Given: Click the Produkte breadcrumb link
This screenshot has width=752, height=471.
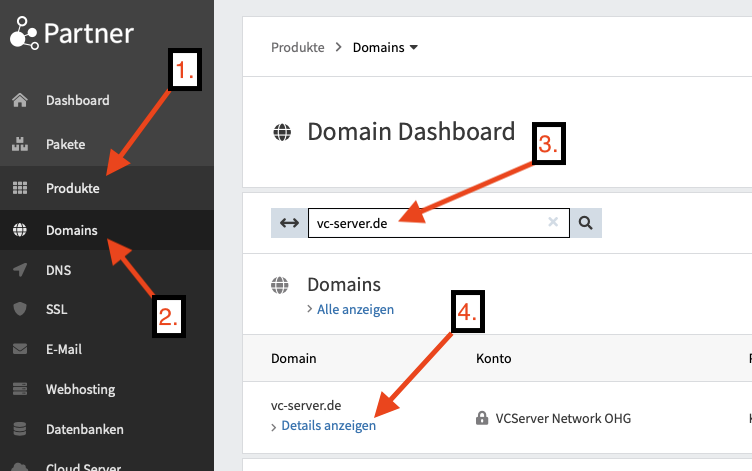Looking at the screenshot, I should click(x=297, y=47).
